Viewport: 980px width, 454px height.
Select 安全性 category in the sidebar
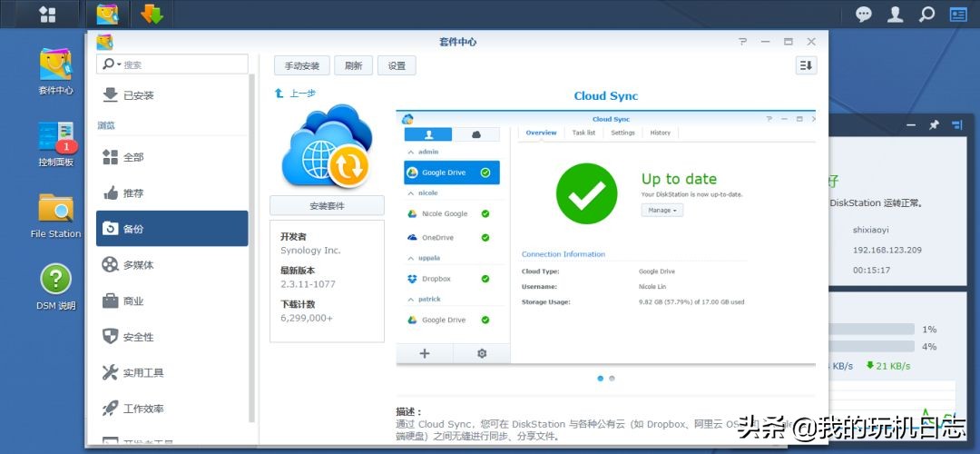click(x=171, y=337)
